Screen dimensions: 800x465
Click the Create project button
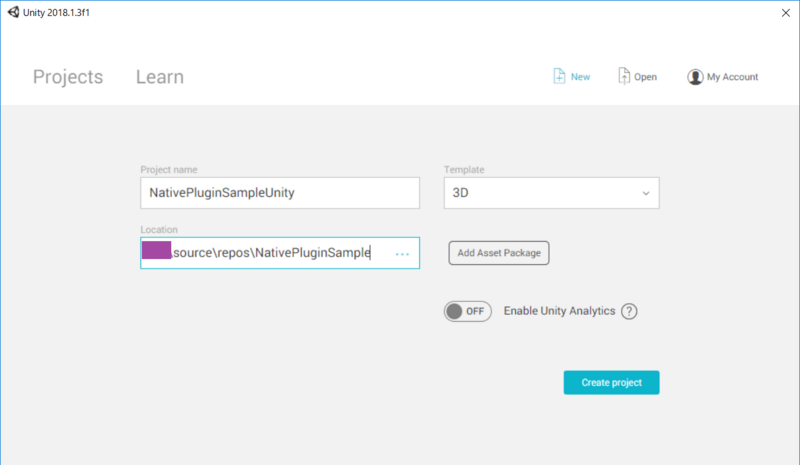click(x=611, y=382)
